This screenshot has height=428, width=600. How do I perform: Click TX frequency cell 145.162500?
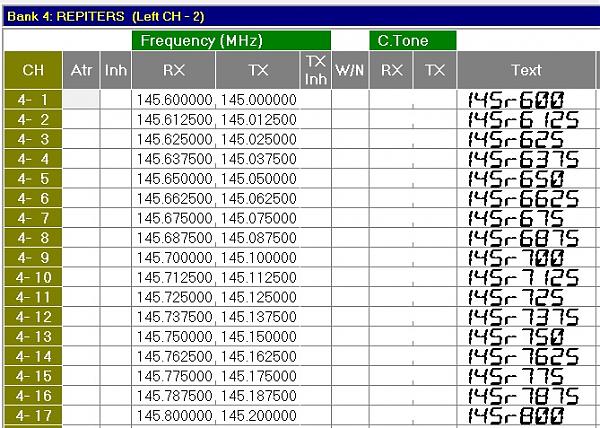tap(258, 356)
